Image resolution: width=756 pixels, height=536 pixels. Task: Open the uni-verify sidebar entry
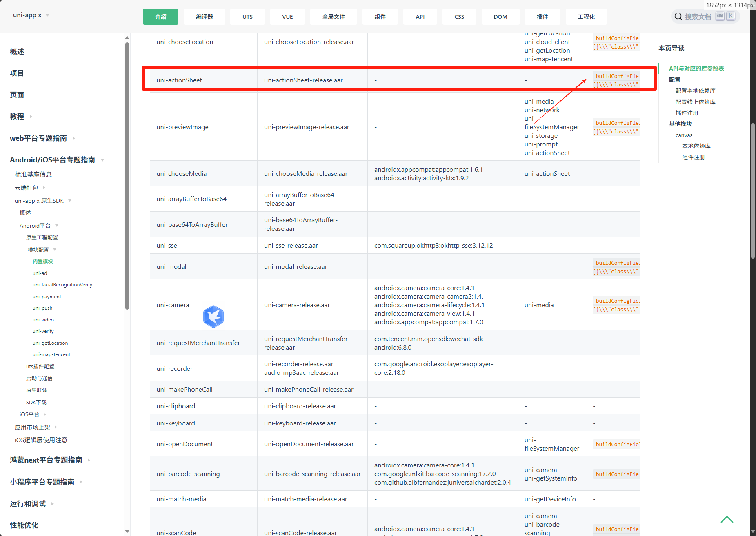click(43, 331)
